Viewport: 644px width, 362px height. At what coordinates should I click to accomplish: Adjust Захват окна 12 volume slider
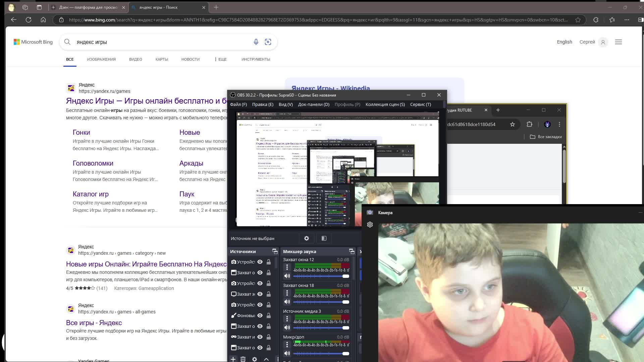coord(321,276)
